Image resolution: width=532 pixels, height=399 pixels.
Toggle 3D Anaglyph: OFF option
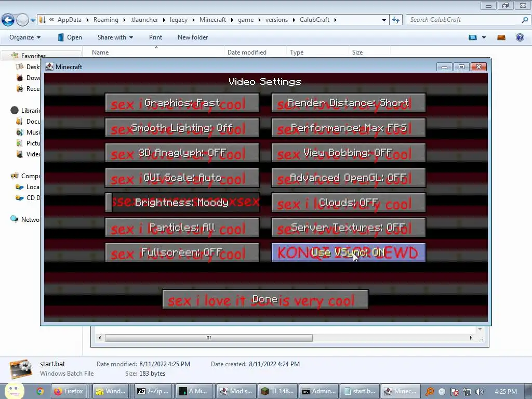click(x=182, y=153)
